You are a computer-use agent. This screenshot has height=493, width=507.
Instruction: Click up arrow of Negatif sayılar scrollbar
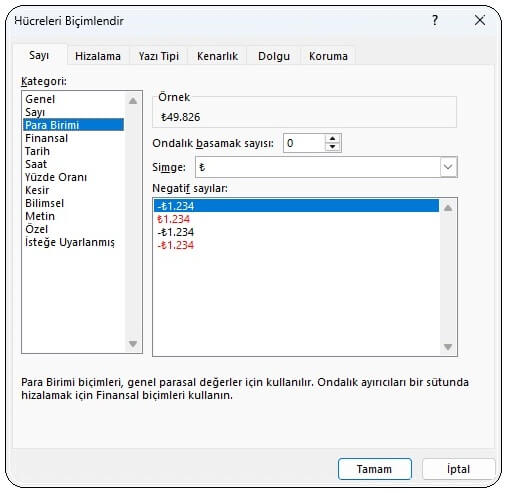448,208
